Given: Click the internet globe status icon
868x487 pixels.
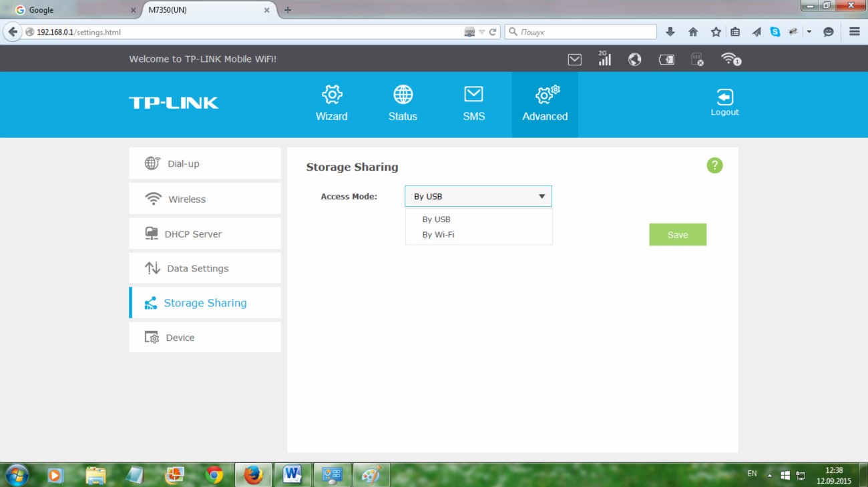Looking at the screenshot, I should (634, 59).
